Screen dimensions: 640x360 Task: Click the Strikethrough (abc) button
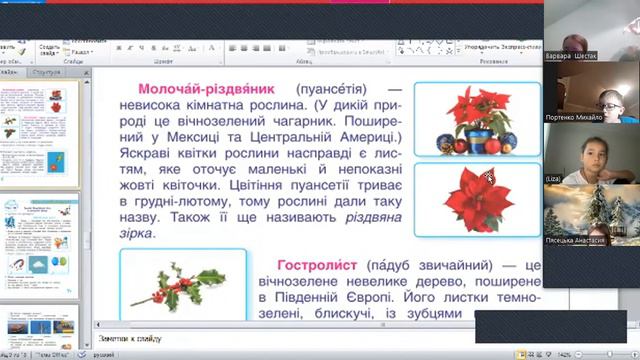click(165, 48)
